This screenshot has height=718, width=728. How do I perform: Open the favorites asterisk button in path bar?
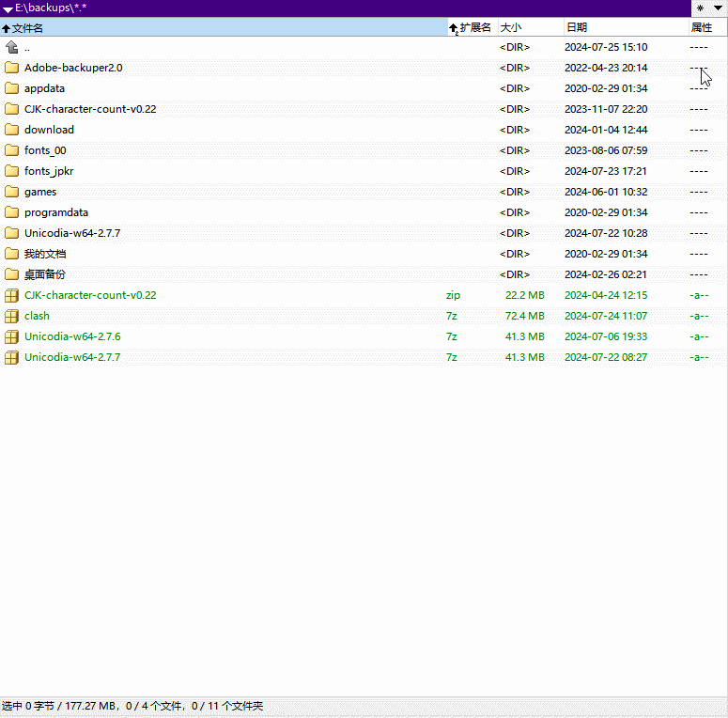coord(700,8)
